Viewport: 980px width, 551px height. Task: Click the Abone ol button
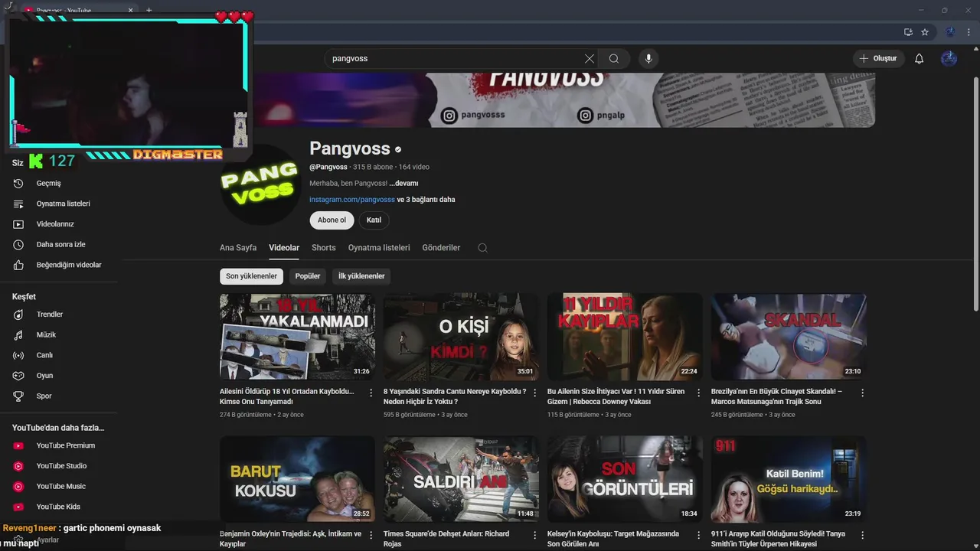point(332,220)
